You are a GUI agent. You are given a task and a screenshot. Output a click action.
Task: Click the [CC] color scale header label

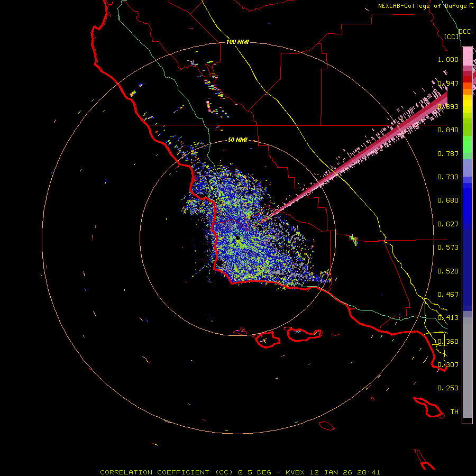pos(451,36)
